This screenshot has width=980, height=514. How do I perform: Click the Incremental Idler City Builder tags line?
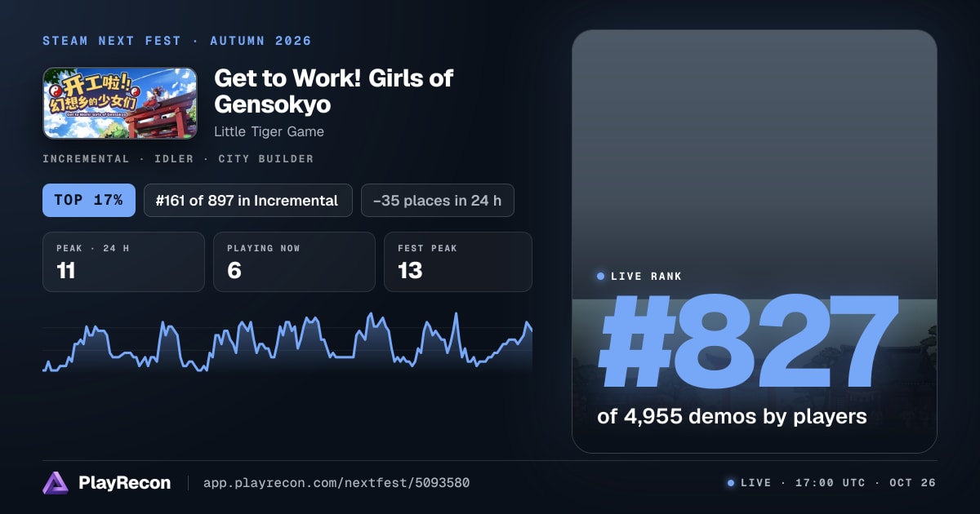click(x=178, y=159)
